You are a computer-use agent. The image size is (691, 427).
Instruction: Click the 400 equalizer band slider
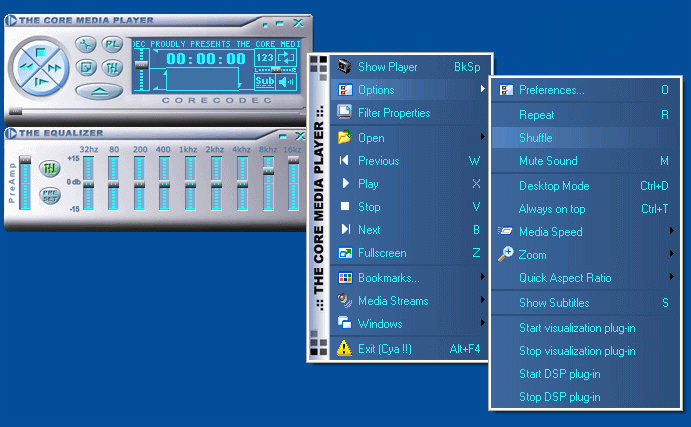pyautogui.click(x=164, y=183)
